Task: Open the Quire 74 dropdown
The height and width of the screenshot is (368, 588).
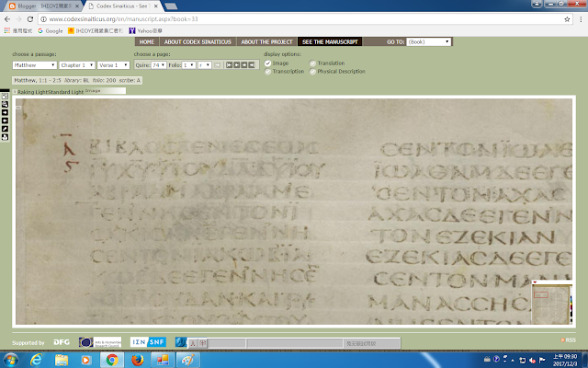Action: [x=159, y=65]
